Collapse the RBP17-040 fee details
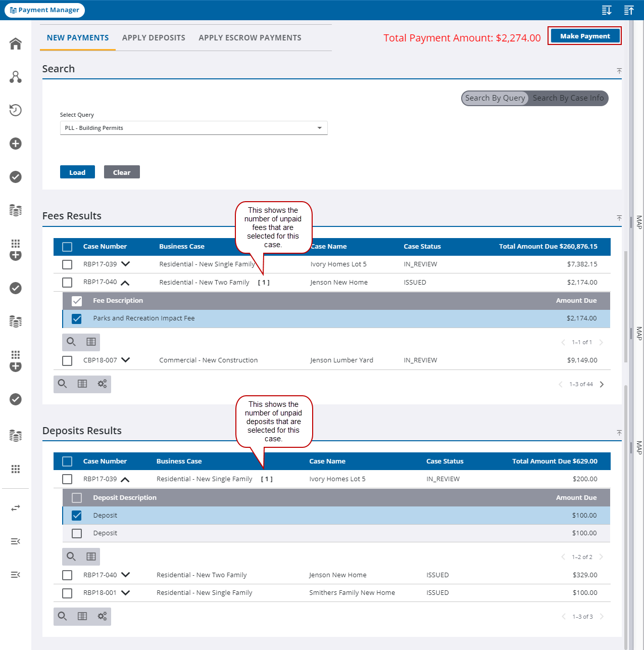Screen dimensions: 644x650 (x=126, y=282)
